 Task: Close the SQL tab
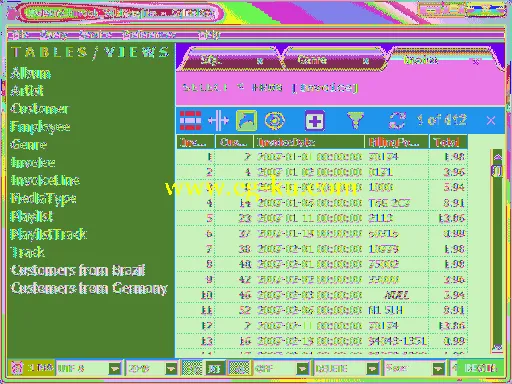pos(260,61)
